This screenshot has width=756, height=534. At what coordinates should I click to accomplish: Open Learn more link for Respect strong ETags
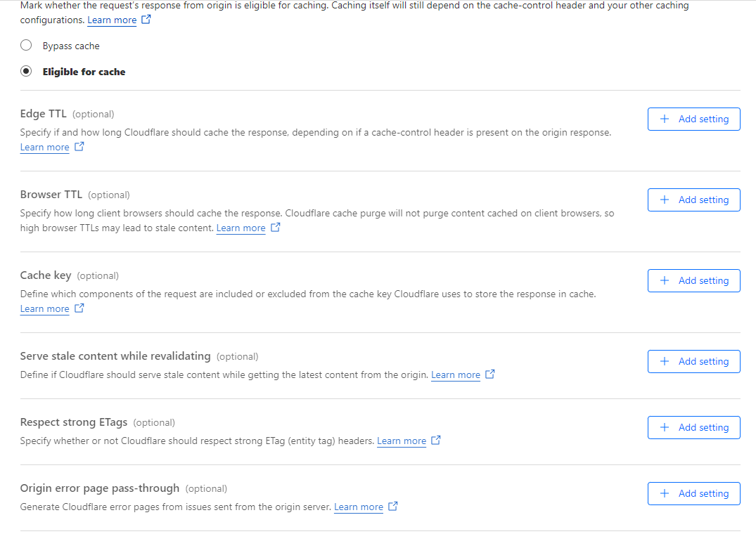click(x=402, y=441)
